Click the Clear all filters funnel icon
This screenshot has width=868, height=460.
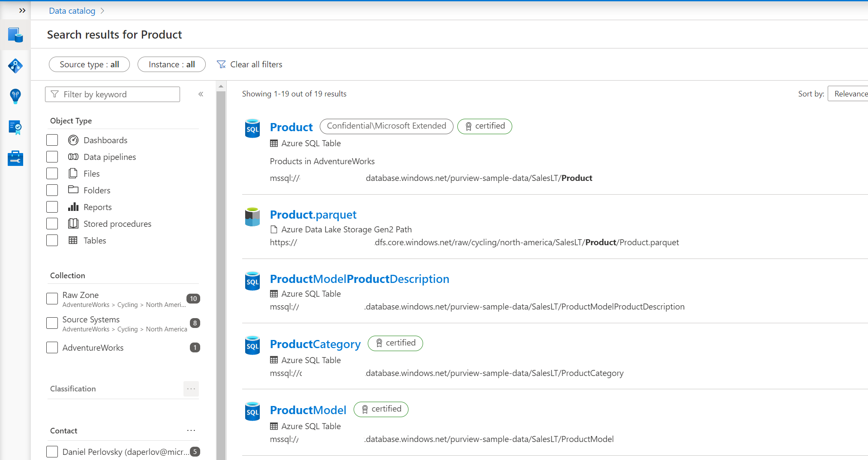[221, 64]
